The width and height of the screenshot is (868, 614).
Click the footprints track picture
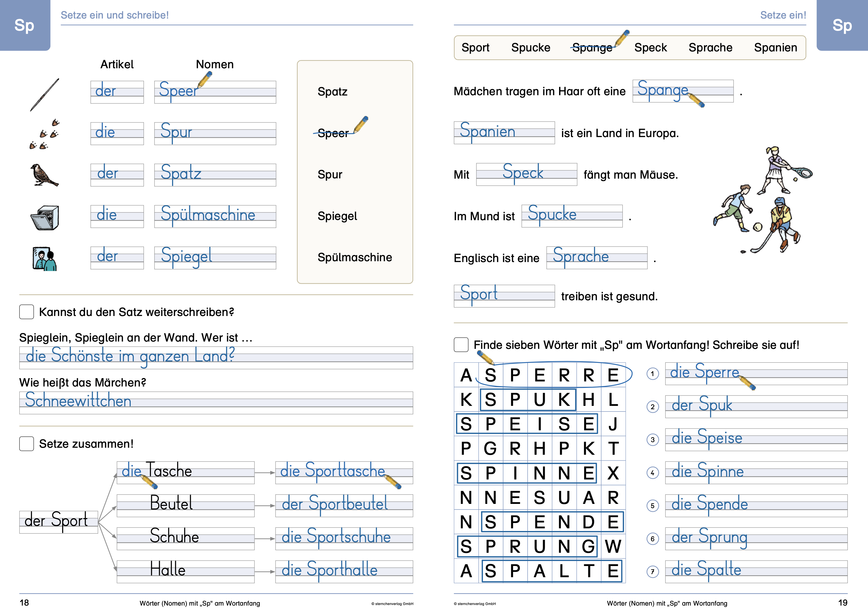tap(45, 135)
